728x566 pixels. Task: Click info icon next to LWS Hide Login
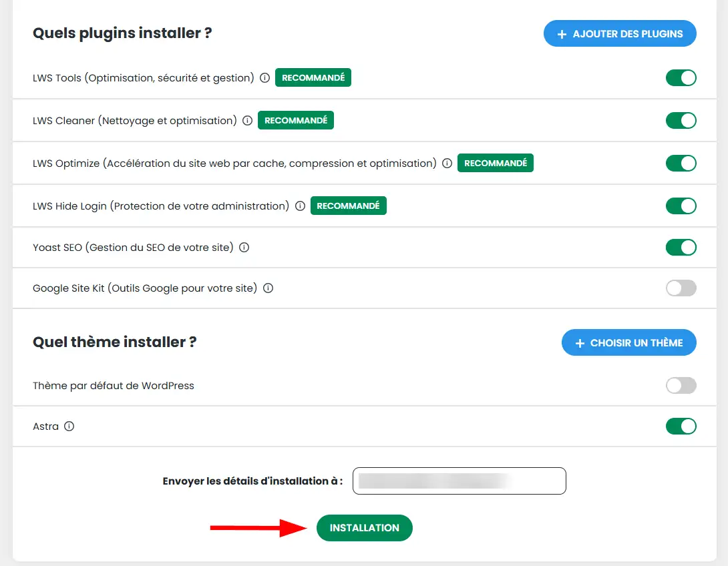301,206
